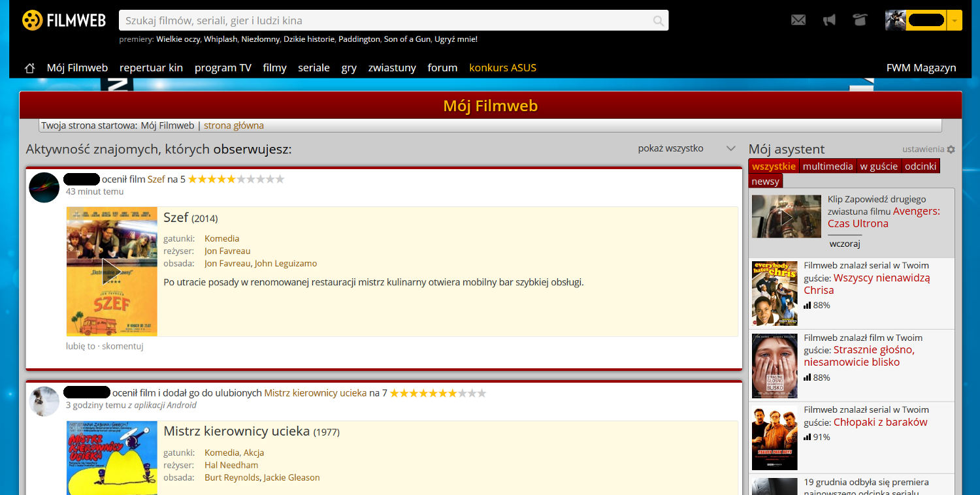This screenshot has width=980, height=495.
Task: Open Wszyscy nienawidzą Chrisa link
Action: [x=867, y=283]
